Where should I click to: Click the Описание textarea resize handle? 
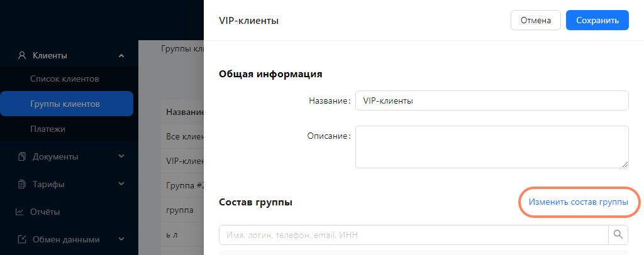pos(625,165)
